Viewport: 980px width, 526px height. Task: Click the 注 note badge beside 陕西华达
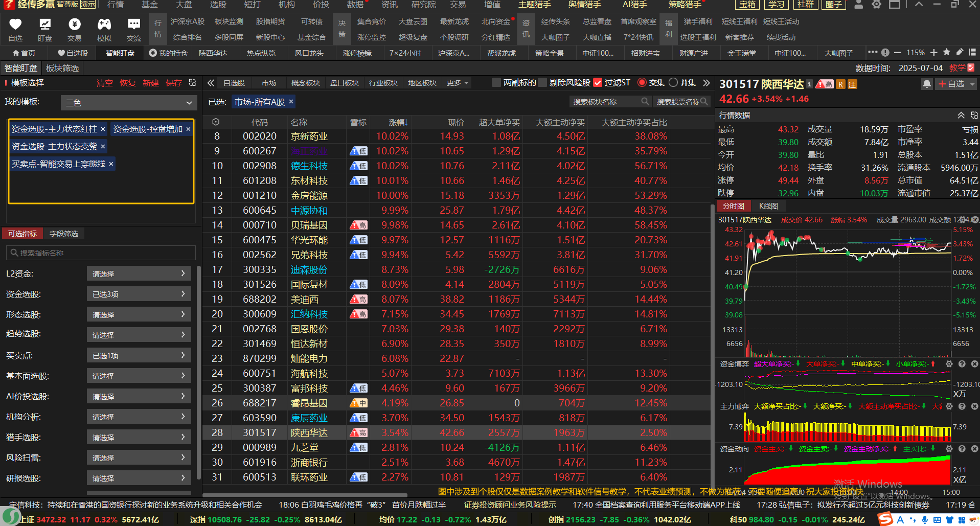tap(852, 84)
